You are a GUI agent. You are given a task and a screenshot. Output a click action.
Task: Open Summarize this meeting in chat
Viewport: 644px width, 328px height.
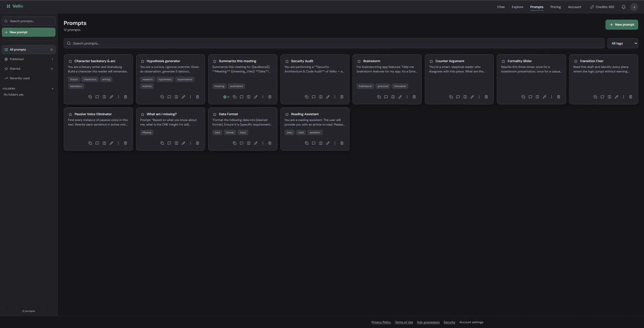tap(241, 97)
